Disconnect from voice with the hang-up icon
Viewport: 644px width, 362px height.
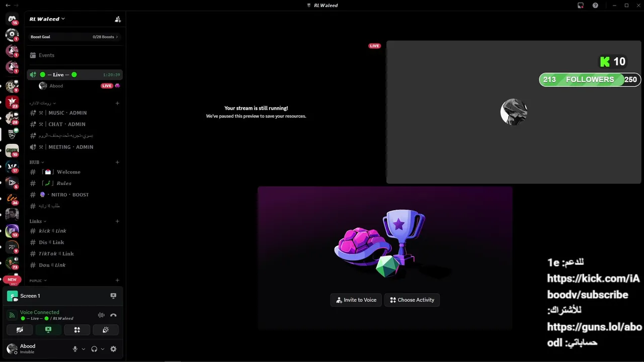[x=113, y=315]
